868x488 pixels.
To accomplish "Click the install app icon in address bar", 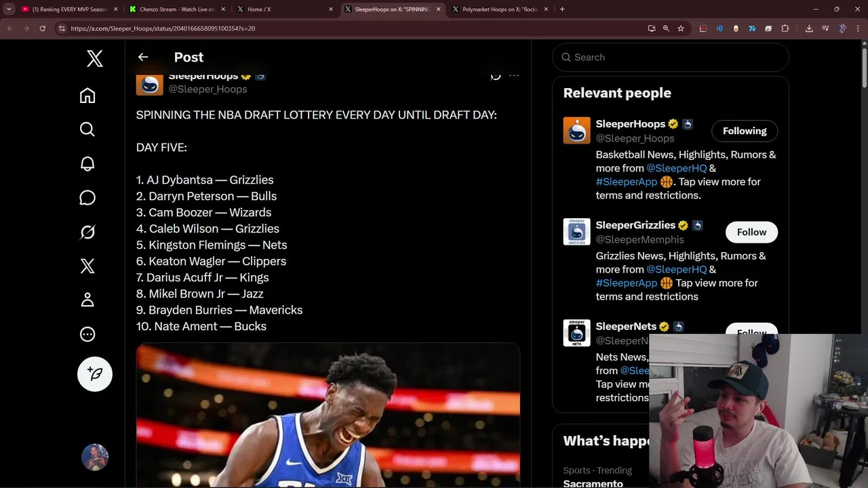I will pos(652,28).
